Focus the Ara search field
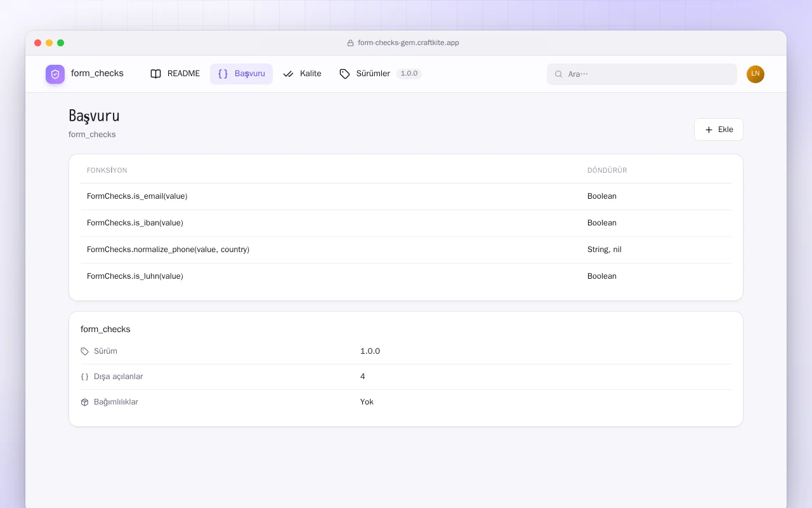Viewport: 812px width, 508px height. pyautogui.click(x=642, y=74)
